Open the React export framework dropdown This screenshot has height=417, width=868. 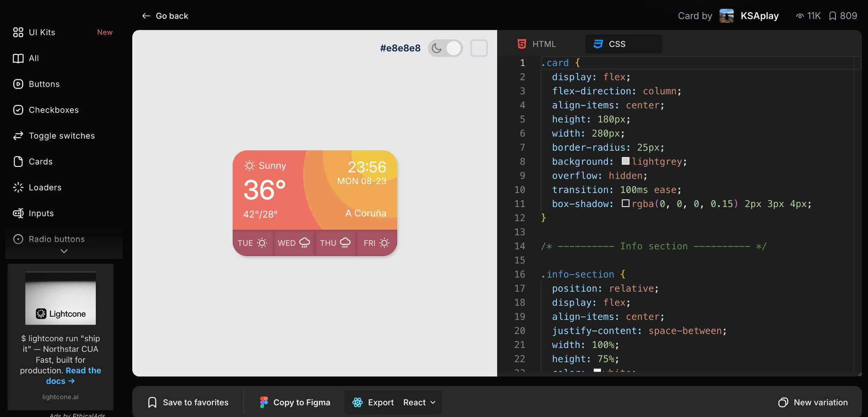pos(420,402)
